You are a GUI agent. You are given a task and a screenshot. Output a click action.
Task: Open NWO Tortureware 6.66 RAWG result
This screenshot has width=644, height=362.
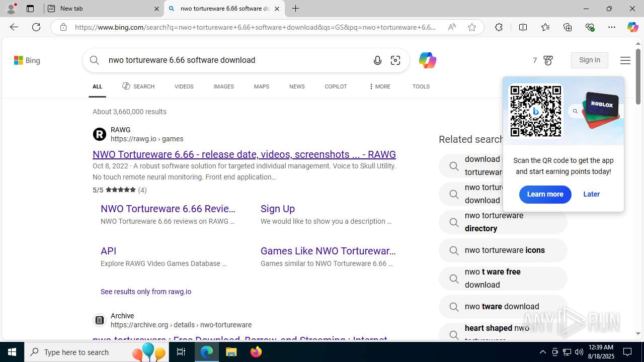coord(244,154)
